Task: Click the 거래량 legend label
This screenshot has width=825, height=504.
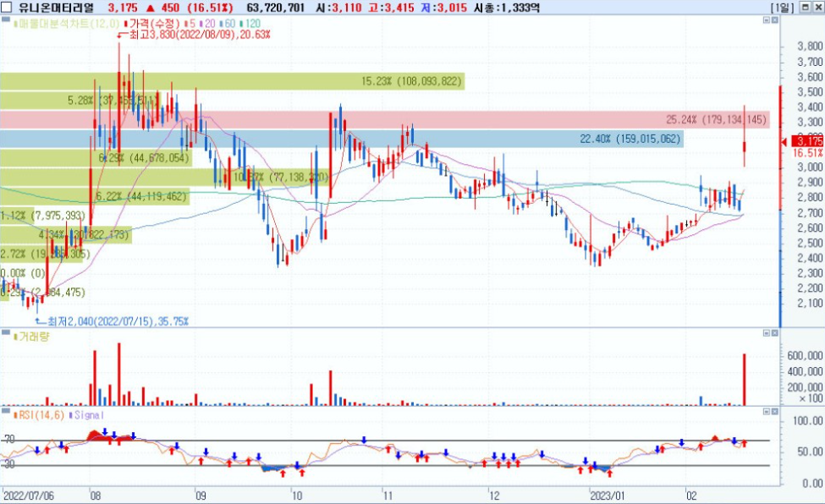Action: 31,337
